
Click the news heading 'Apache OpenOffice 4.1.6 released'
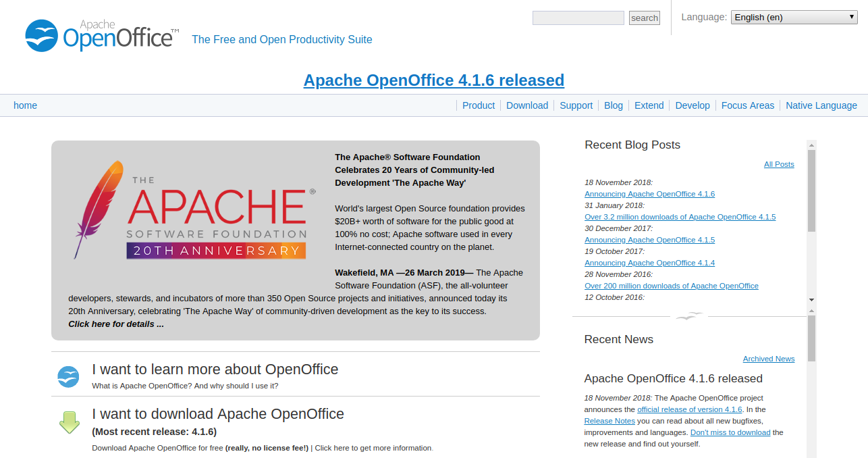coord(674,379)
